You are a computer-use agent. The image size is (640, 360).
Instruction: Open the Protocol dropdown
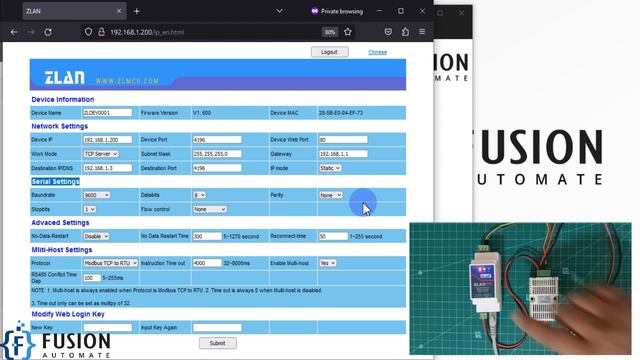pyautogui.click(x=111, y=263)
